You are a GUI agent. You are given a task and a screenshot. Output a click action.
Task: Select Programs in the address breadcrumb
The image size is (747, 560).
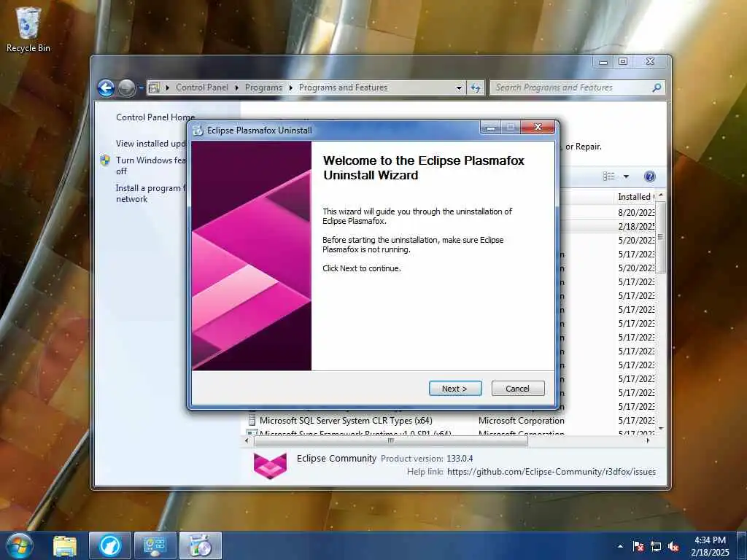click(x=263, y=87)
